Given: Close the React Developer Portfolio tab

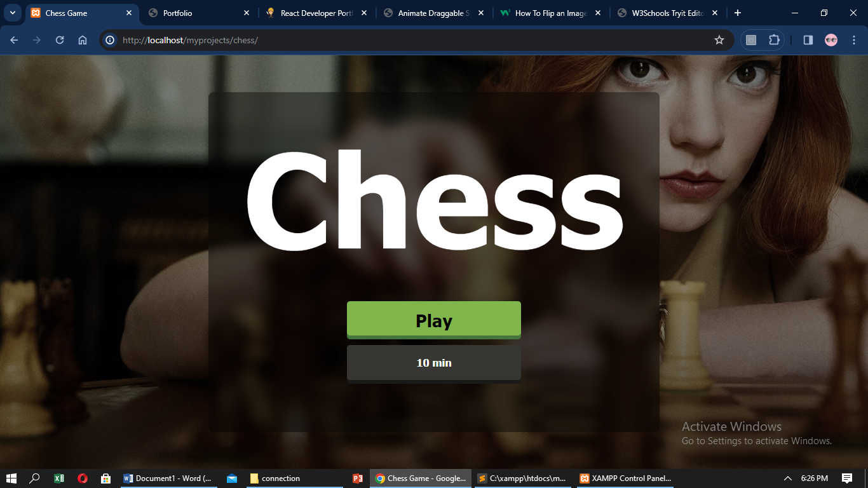Looking at the screenshot, I should [x=364, y=13].
